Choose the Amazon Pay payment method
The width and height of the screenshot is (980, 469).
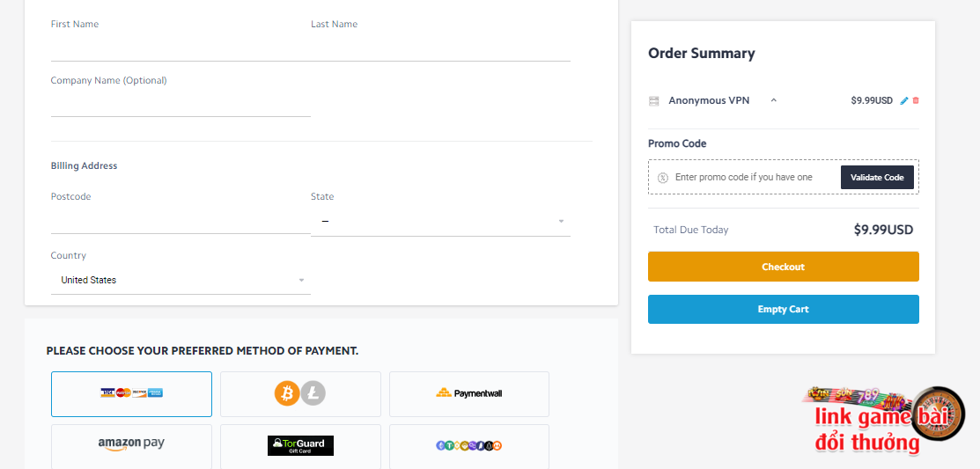(x=131, y=446)
